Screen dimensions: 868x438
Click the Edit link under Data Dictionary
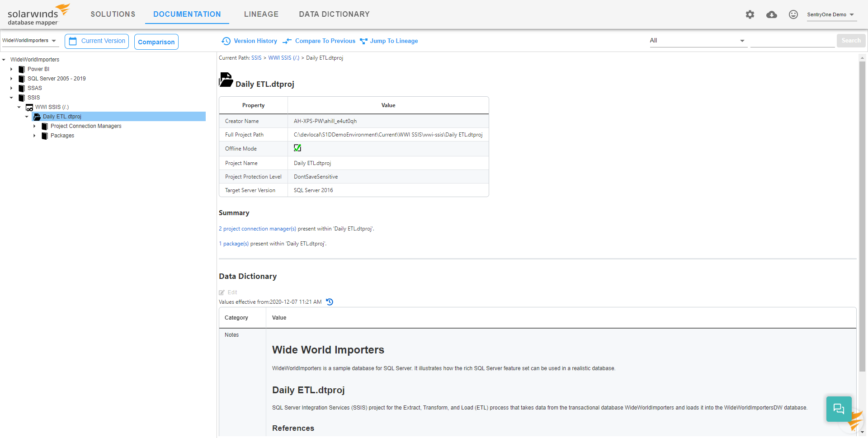[x=232, y=292]
